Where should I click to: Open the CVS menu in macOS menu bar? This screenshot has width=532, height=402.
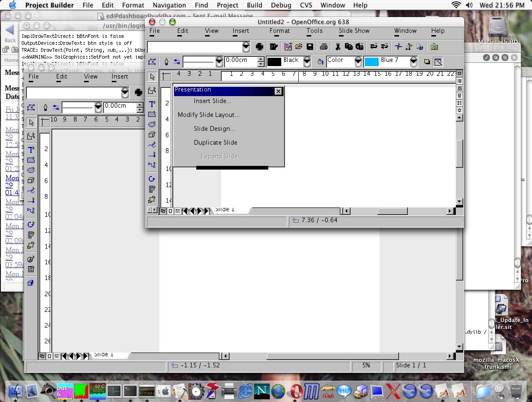306,5
